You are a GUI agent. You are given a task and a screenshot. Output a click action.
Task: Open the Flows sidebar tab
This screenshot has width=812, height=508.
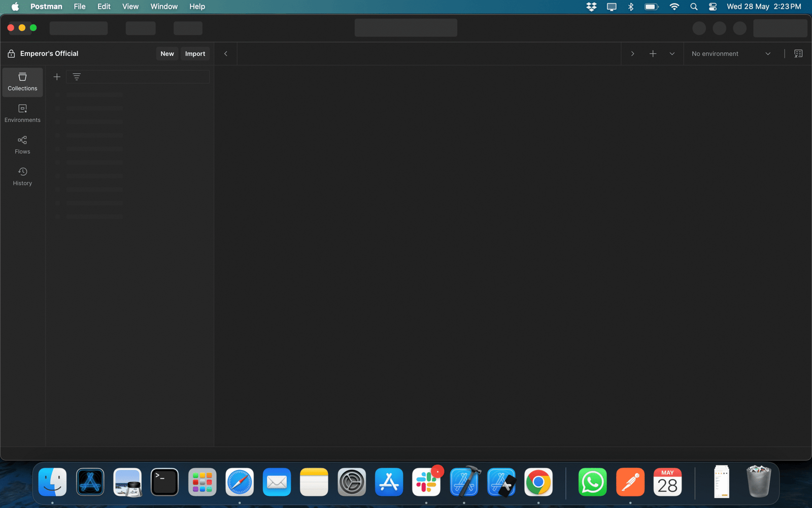22,145
